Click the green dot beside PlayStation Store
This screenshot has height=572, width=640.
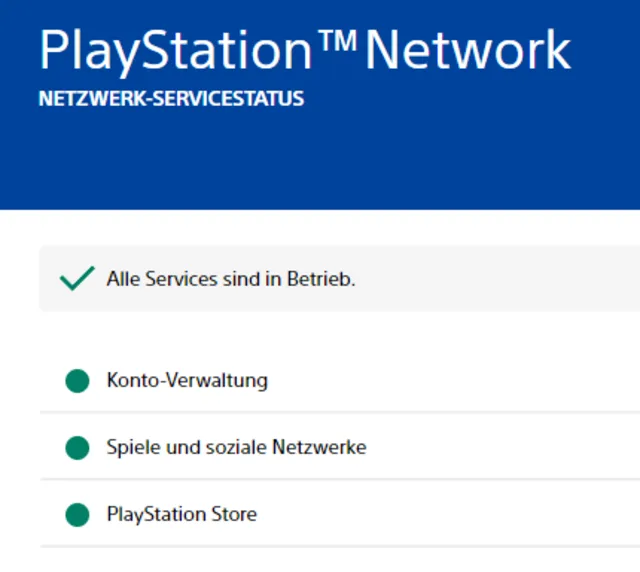click(77, 515)
